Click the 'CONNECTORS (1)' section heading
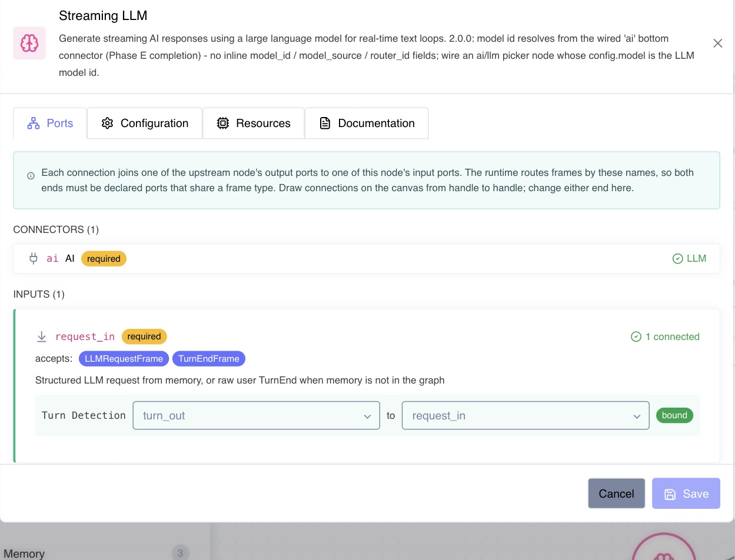735x560 pixels. pos(56,229)
